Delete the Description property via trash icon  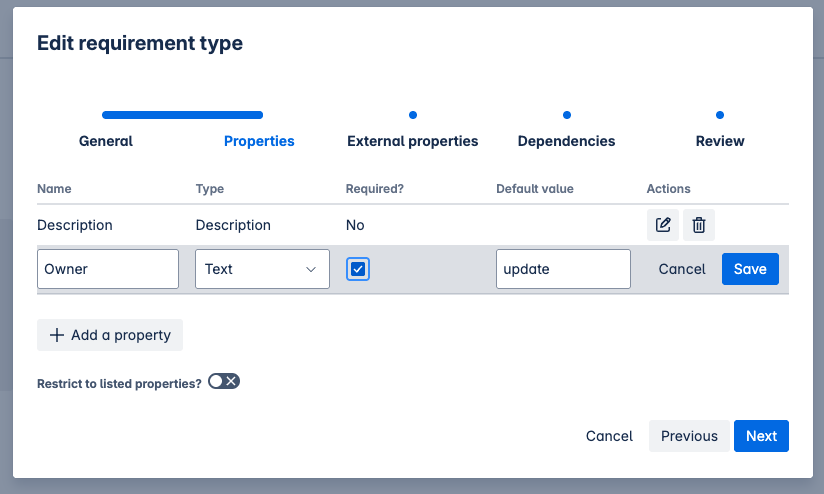[699, 225]
